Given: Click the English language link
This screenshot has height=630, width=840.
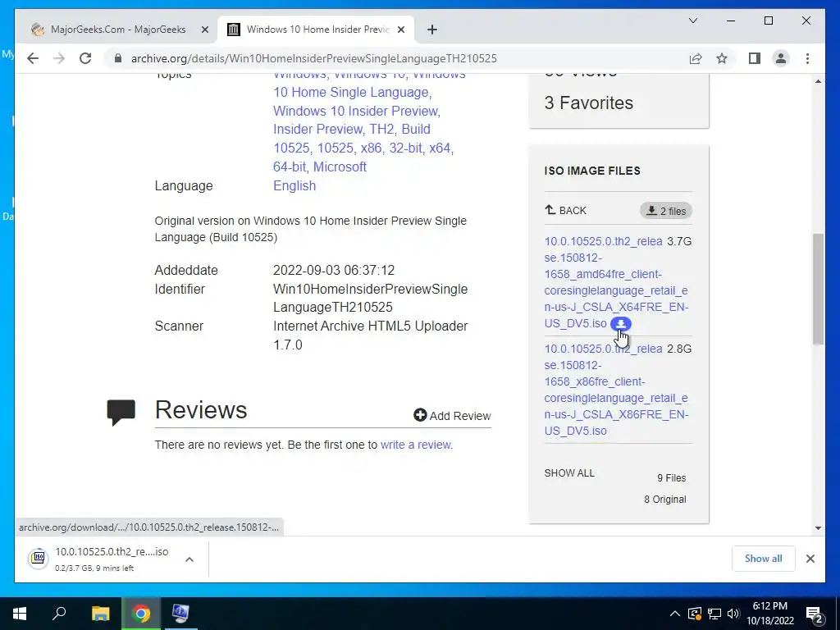Looking at the screenshot, I should 294,186.
